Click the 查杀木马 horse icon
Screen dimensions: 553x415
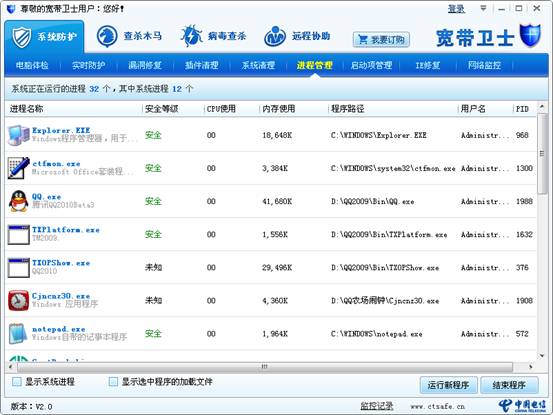coord(107,36)
